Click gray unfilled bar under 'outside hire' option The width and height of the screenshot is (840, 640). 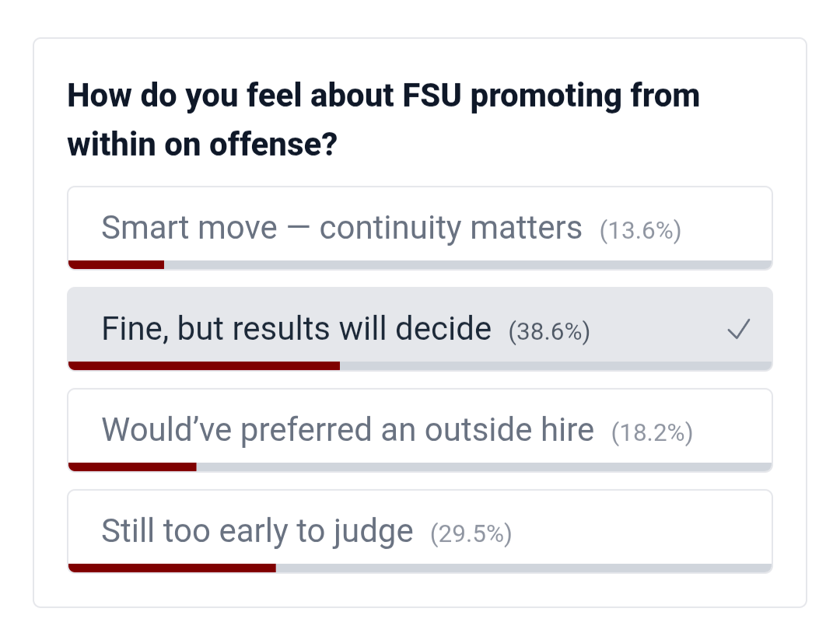click(483, 467)
